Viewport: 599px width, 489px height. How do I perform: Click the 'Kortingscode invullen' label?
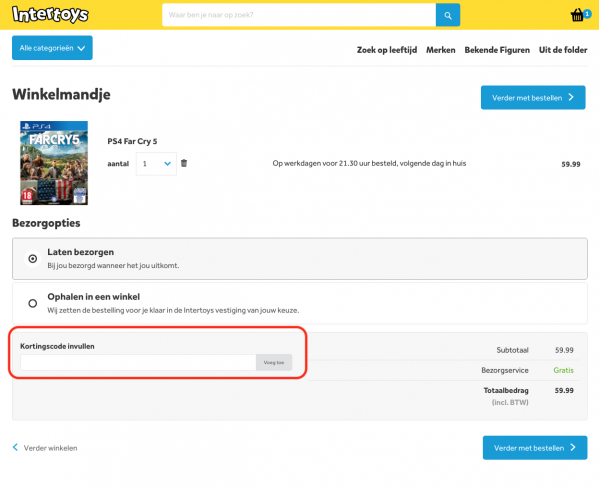57,346
